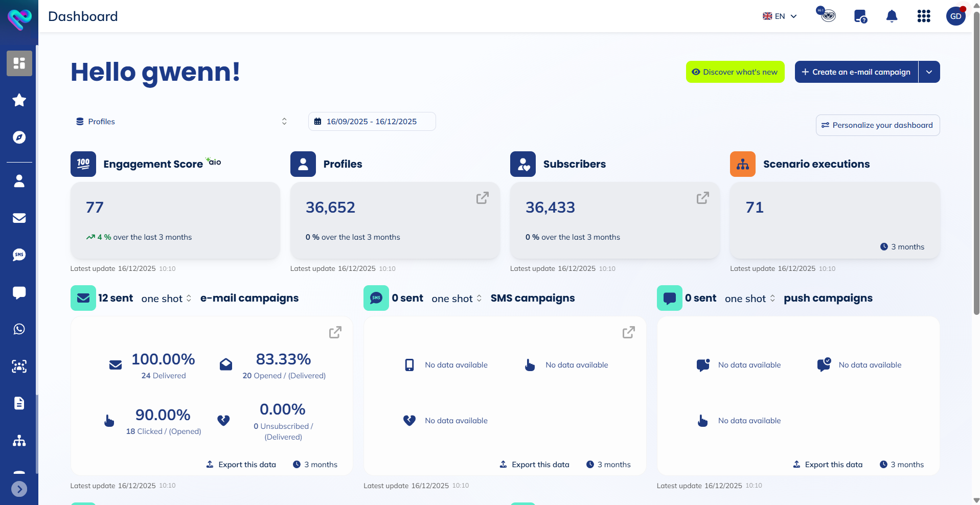Image resolution: width=980 pixels, height=505 pixels.
Task: Select the SMS channel icon in sidebar
Action: coord(19,255)
